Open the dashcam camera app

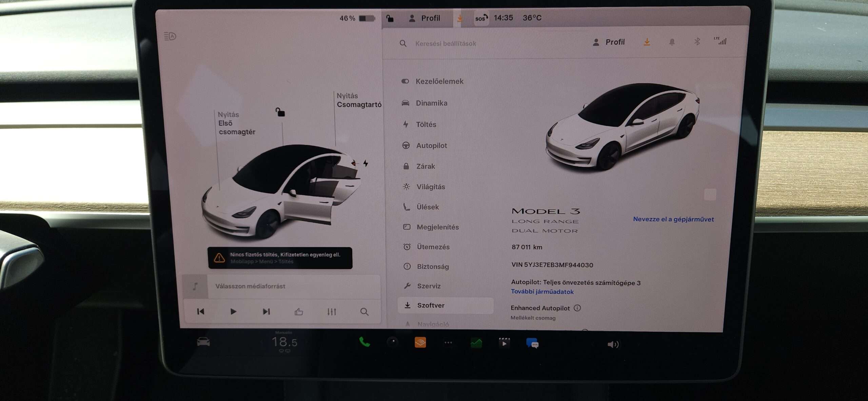[393, 342]
